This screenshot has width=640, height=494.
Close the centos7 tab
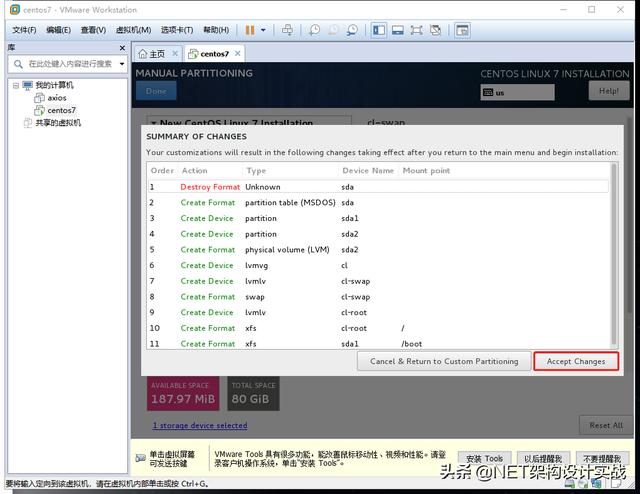pyautogui.click(x=238, y=53)
